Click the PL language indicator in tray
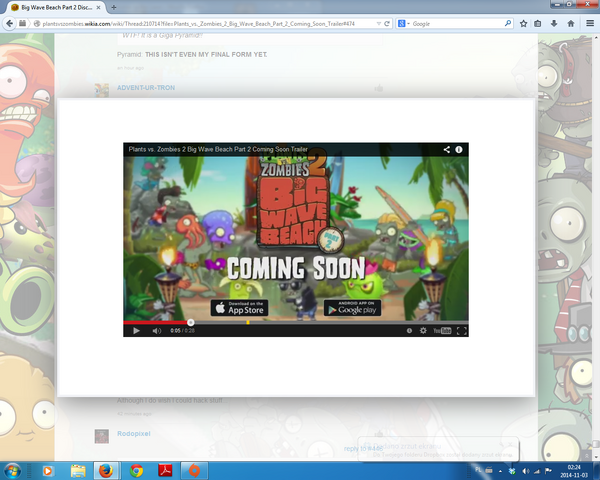The image size is (600, 480). coord(478,469)
